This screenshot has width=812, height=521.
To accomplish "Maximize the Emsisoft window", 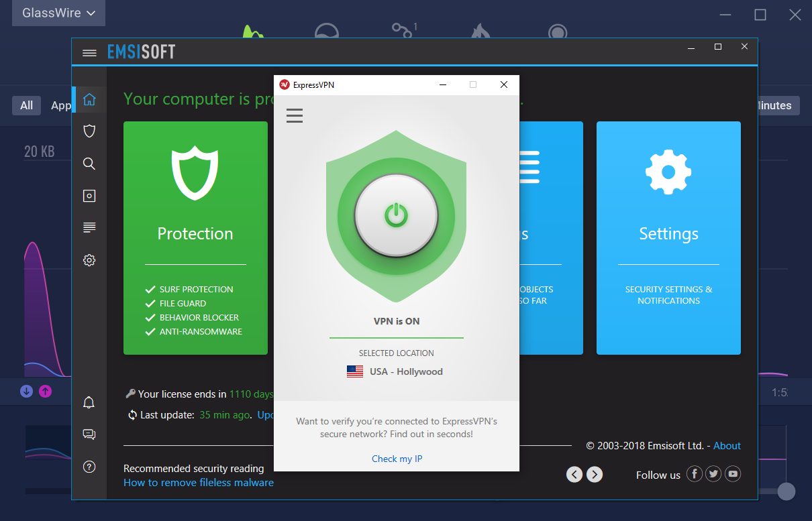I will coord(718,47).
